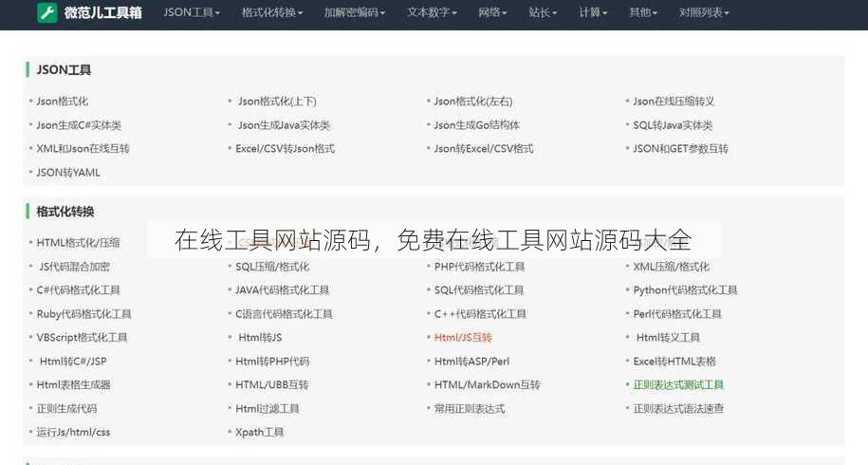Open HTML格式化/压缩 tool
This screenshot has width=868, height=465.
78,243
